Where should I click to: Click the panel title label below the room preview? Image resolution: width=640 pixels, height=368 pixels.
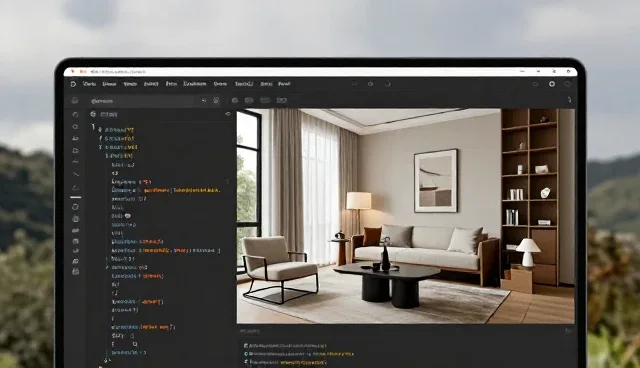pyautogui.click(x=249, y=331)
